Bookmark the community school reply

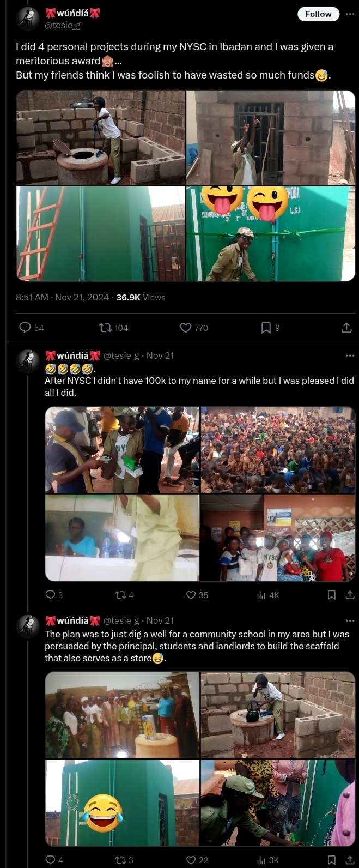click(332, 860)
